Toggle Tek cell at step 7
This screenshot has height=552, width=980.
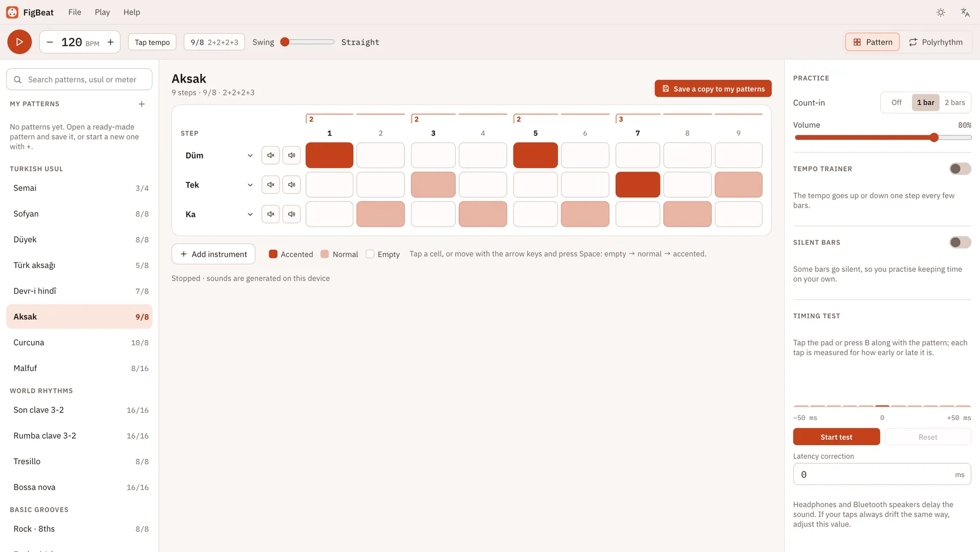coord(638,185)
